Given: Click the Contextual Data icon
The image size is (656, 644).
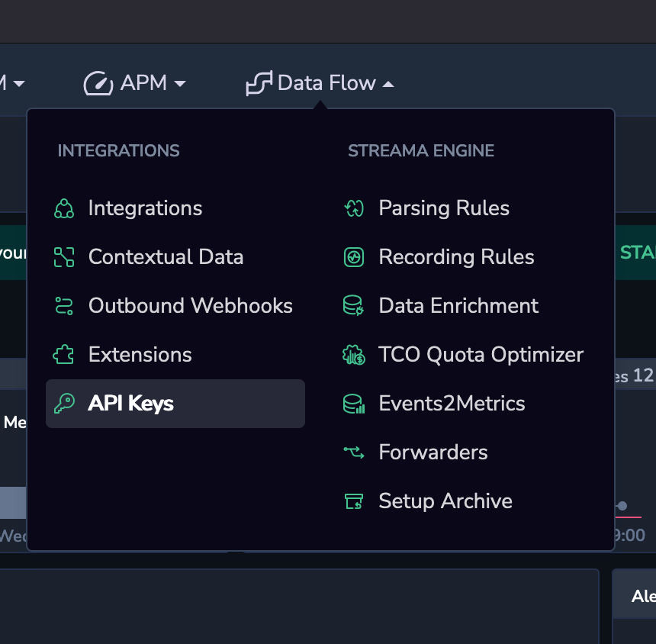Looking at the screenshot, I should [64, 257].
